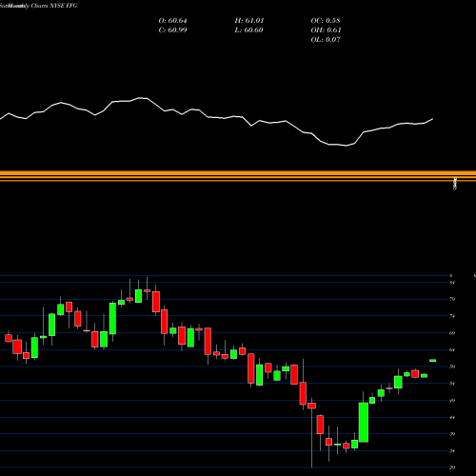Image resolution: width=476 pixels, height=476 pixels.
Task: Click the 'OL: 0.07' value
Action: (x=326, y=40)
